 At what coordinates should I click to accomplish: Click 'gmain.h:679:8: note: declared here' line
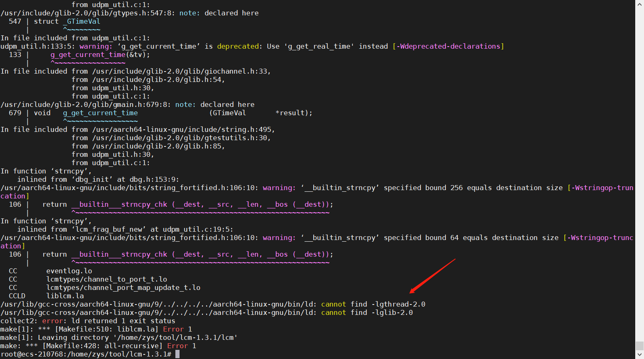(x=127, y=104)
